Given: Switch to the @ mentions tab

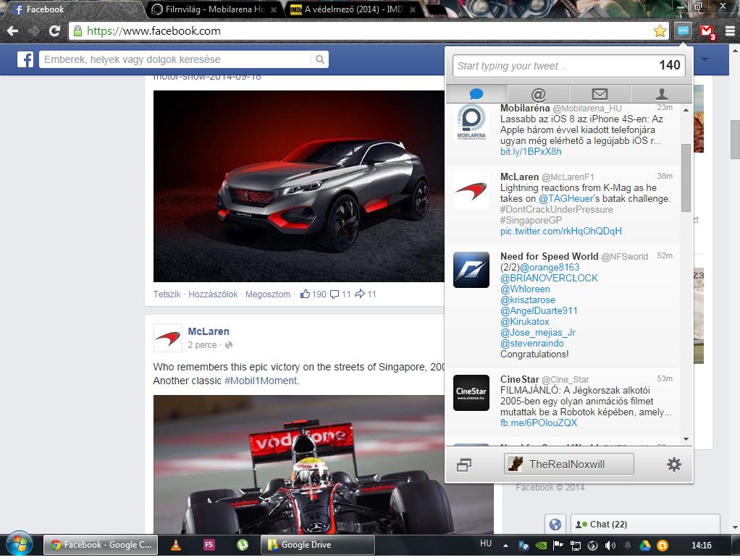Looking at the screenshot, I should click(539, 94).
